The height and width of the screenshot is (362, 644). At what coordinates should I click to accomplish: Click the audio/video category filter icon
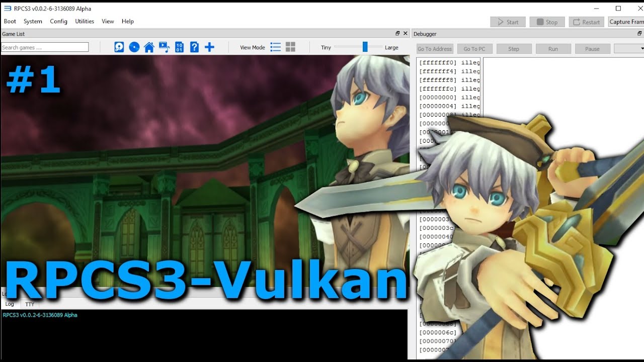[164, 47]
